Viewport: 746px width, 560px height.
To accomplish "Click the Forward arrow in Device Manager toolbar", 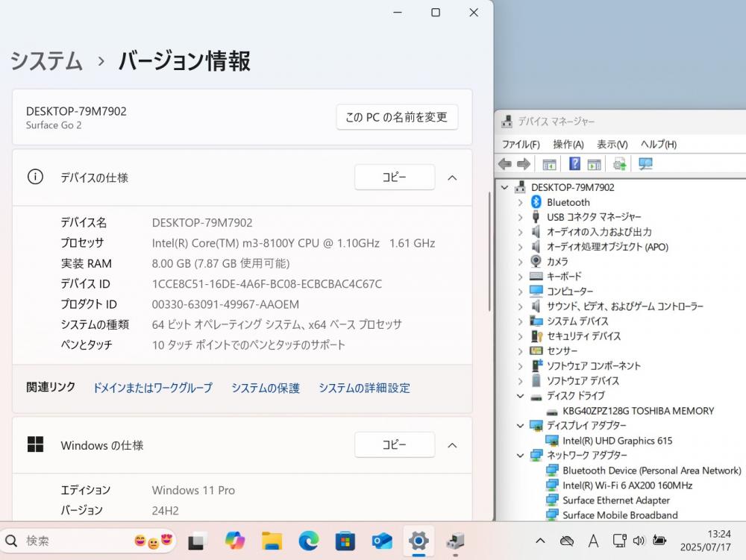I will point(524,164).
